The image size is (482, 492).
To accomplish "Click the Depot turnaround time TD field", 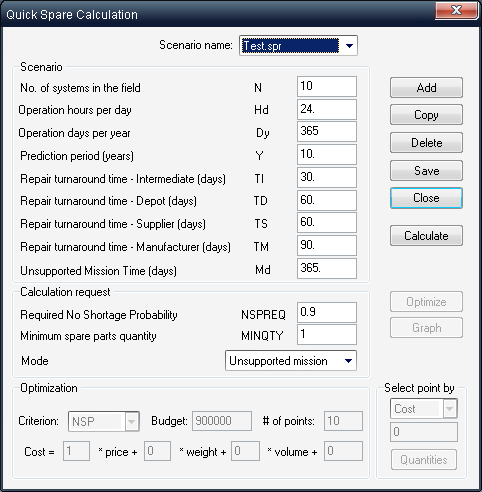I will (327, 200).
